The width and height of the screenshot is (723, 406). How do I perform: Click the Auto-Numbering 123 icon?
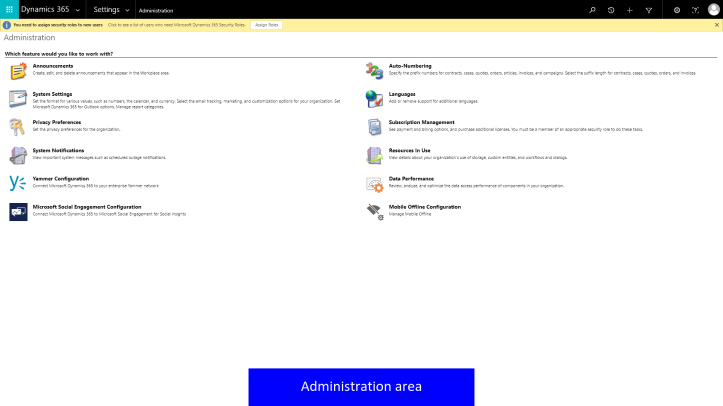[x=374, y=71]
